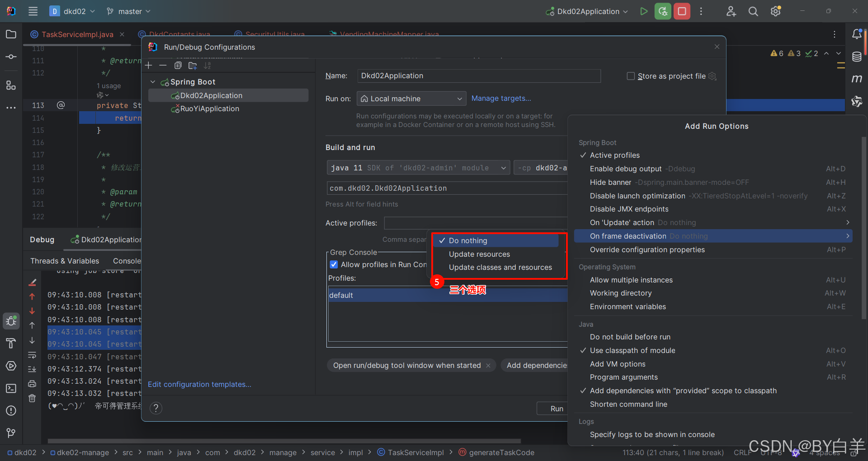Open IDE settings gear

[776, 11]
